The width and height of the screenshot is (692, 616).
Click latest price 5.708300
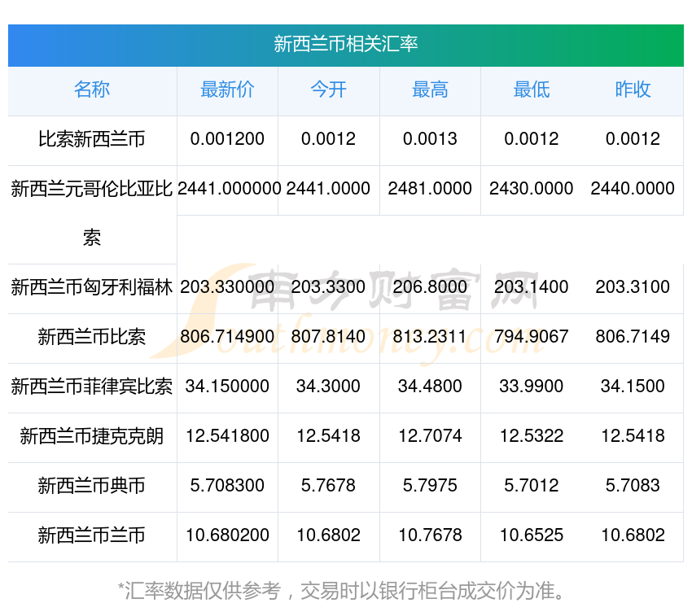tap(227, 486)
